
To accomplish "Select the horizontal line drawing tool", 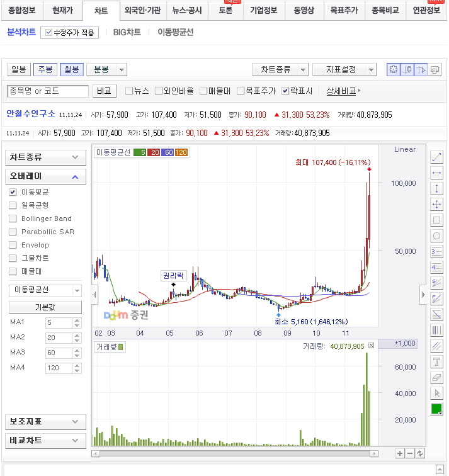I will point(437,173).
